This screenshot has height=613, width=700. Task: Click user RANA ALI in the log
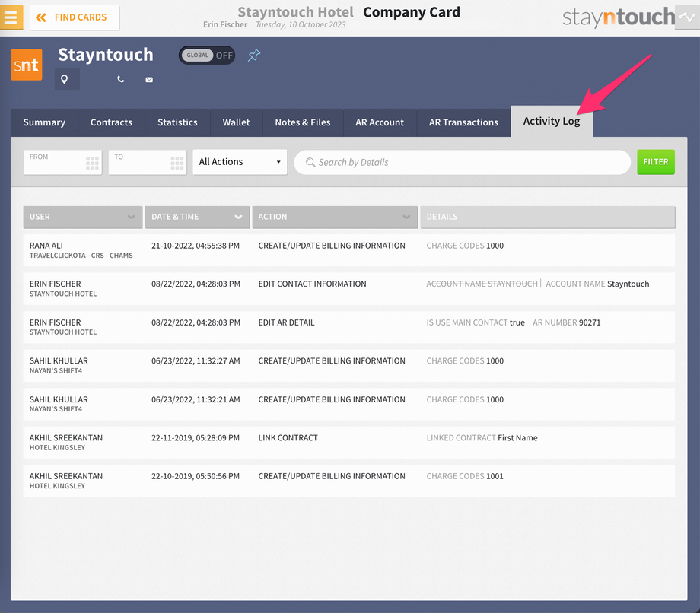(x=46, y=246)
